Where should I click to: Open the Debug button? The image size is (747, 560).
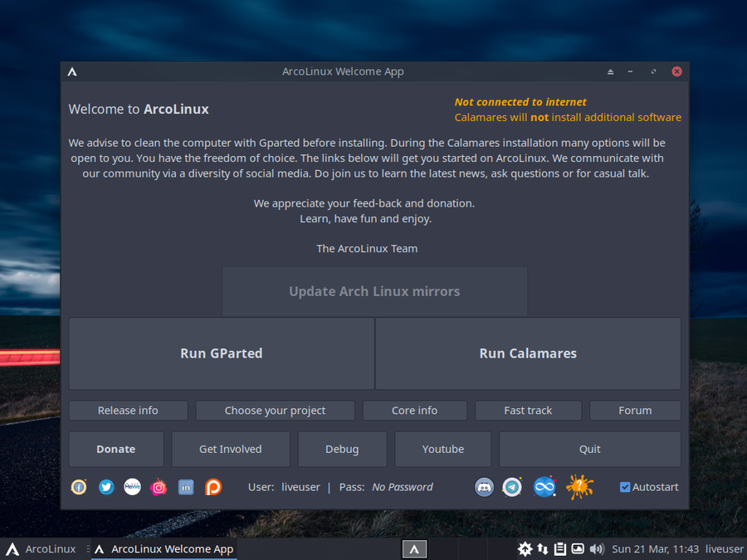click(x=342, y=449)
